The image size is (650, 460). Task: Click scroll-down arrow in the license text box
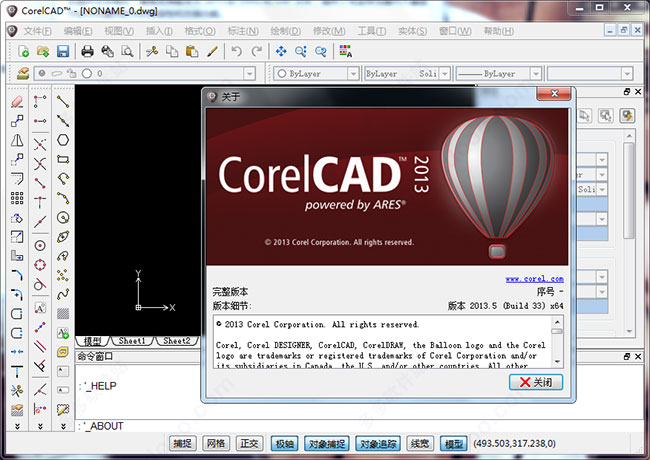coord(558,361)
